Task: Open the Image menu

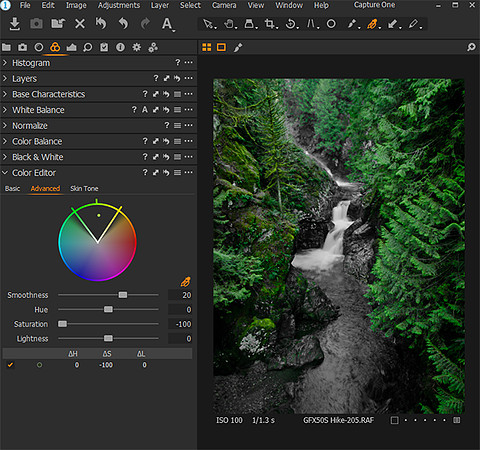Action: coord(76,5)
